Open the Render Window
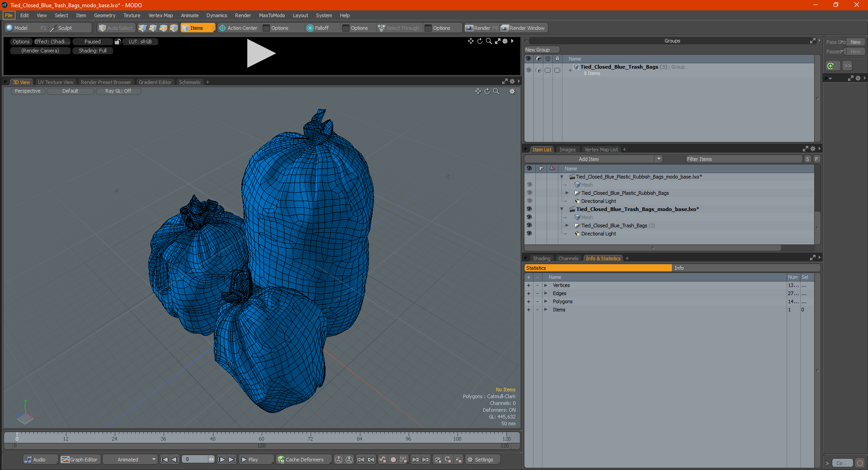868x470 pixels. click(524, 28)
